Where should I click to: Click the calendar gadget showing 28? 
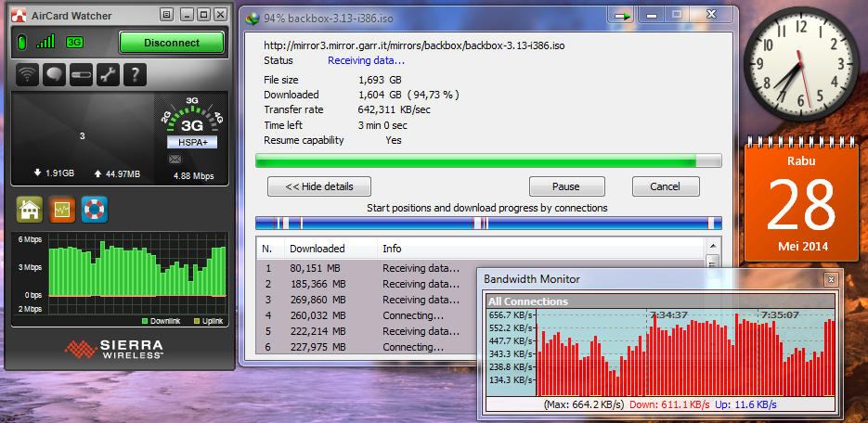(x=800, y=201)
